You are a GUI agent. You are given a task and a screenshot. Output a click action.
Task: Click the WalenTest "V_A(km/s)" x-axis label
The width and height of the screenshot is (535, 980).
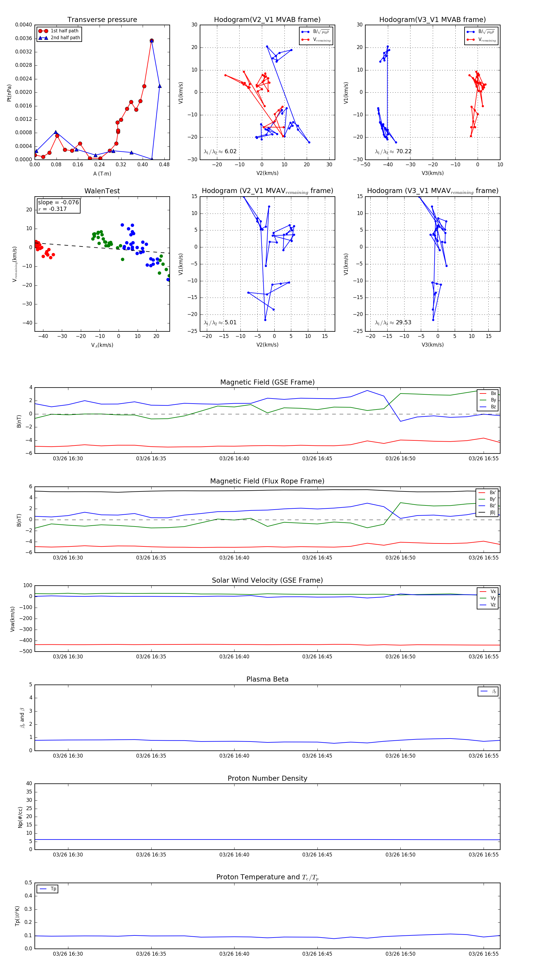[102, 345]
